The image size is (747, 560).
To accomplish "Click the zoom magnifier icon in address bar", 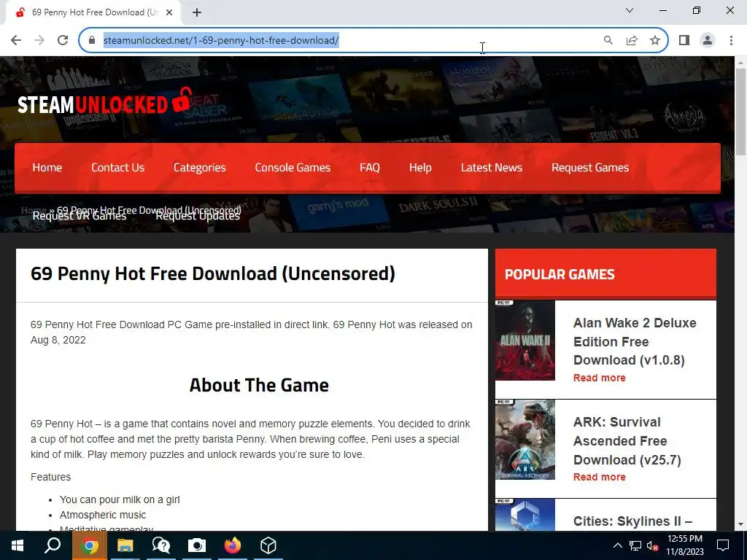I will click(x=608, y=41).
